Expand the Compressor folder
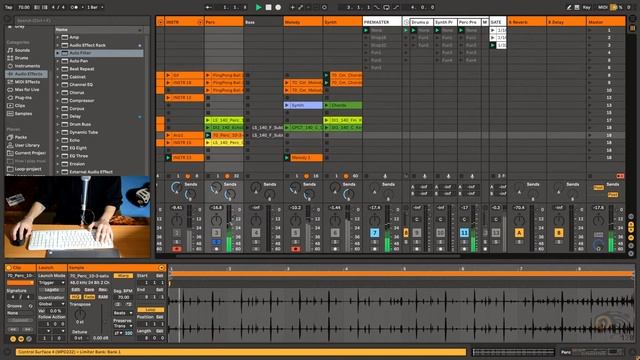The image size is (640, 360). tap(58, 100)
